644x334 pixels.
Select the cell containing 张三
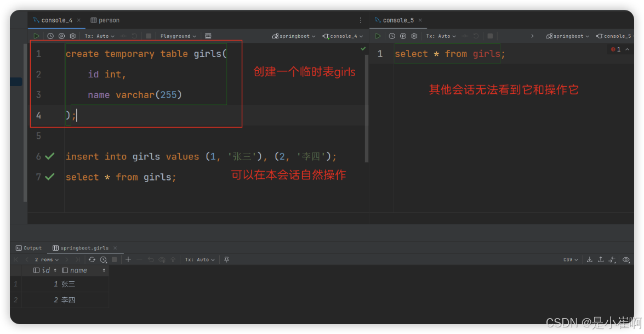(67, 284)
